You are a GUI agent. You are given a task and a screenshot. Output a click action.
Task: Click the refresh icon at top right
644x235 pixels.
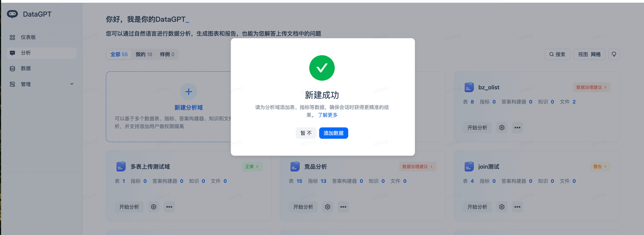pyautogui.click(x=614, y=54)
